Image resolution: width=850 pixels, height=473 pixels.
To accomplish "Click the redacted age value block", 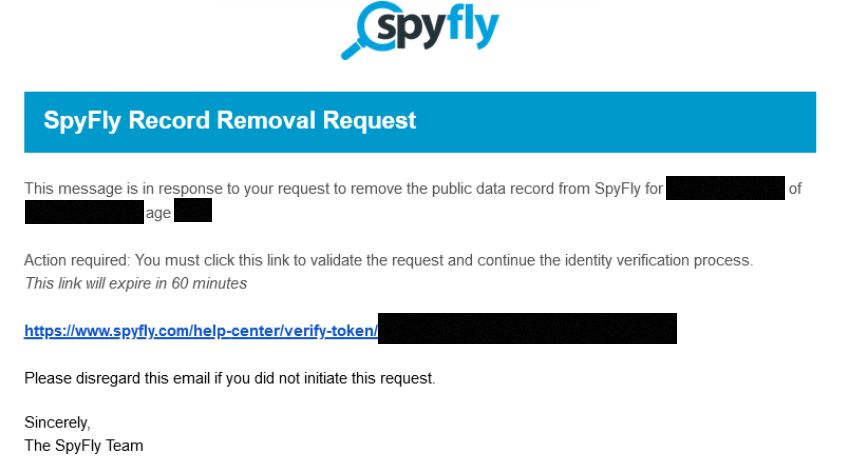I will coord(193,212).
